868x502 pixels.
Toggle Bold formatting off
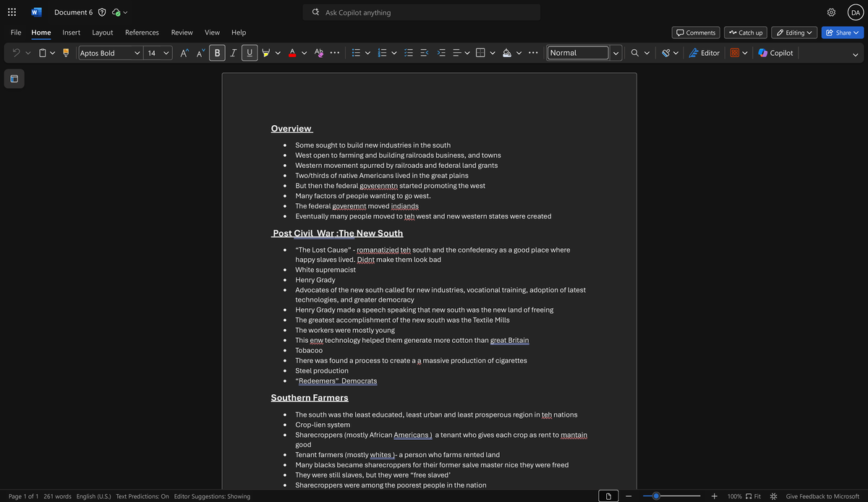[x=217, y=53]
